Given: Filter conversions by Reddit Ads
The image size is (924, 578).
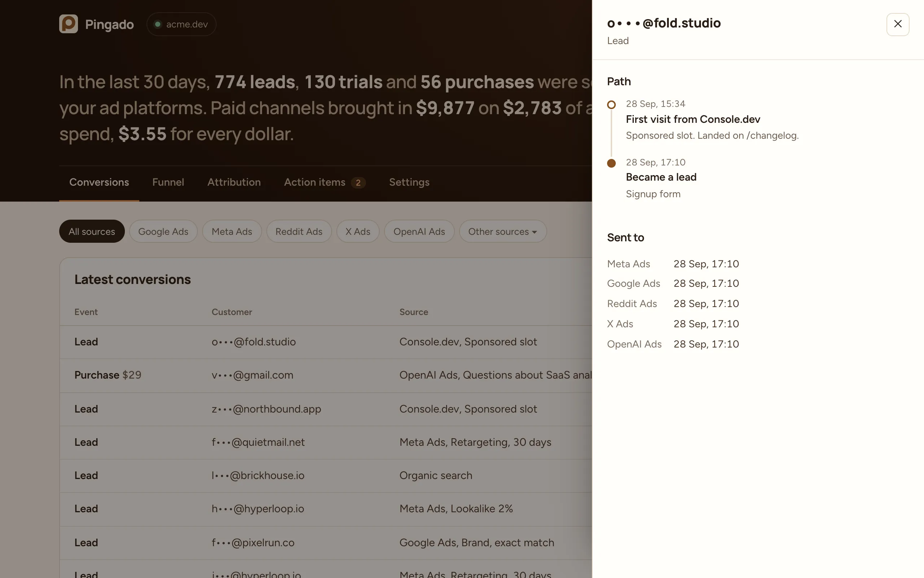Looking at the screenshot, I should (x=298, y=231).
